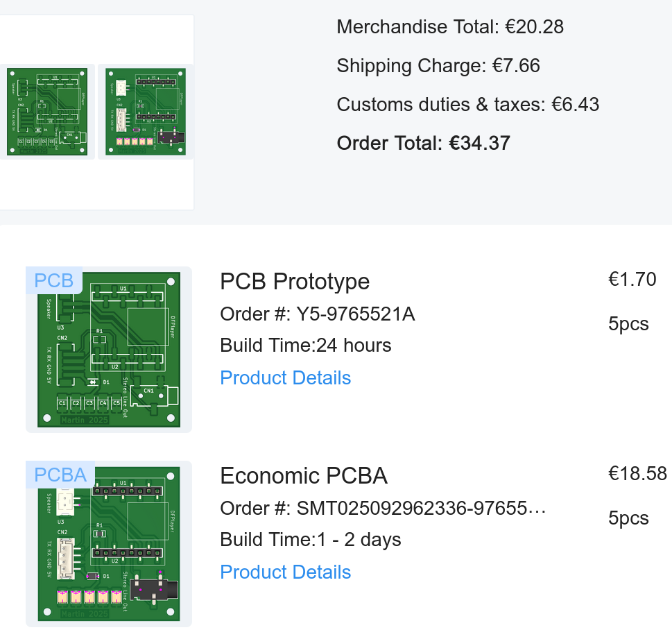Click the Customs duties & taxes line
This screenshot has width=672, height=630.
467,105
